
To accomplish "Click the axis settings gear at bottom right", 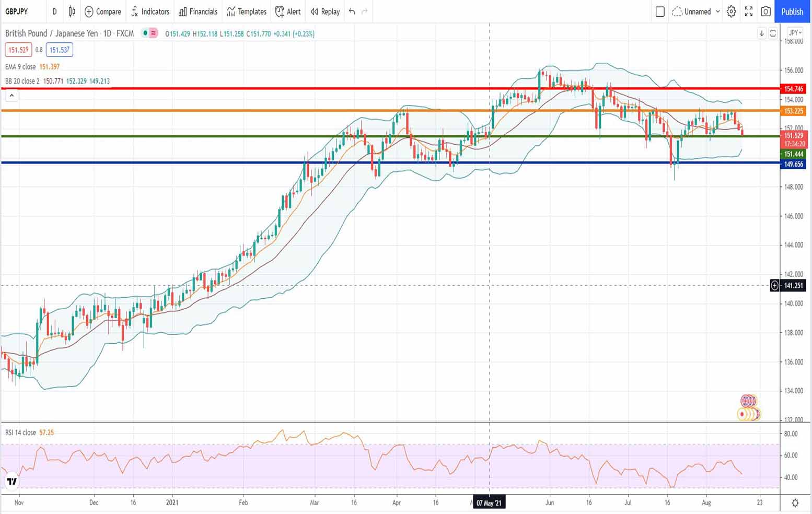I will pos(795,503).
